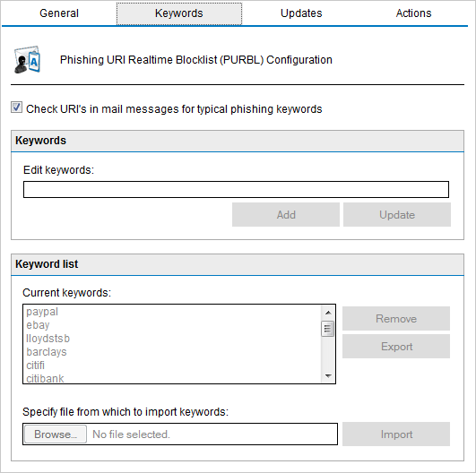The width and height of the screenshot is (476, 473).
Task: Click the Export keywords button
Action: click(x=396, y=347)
